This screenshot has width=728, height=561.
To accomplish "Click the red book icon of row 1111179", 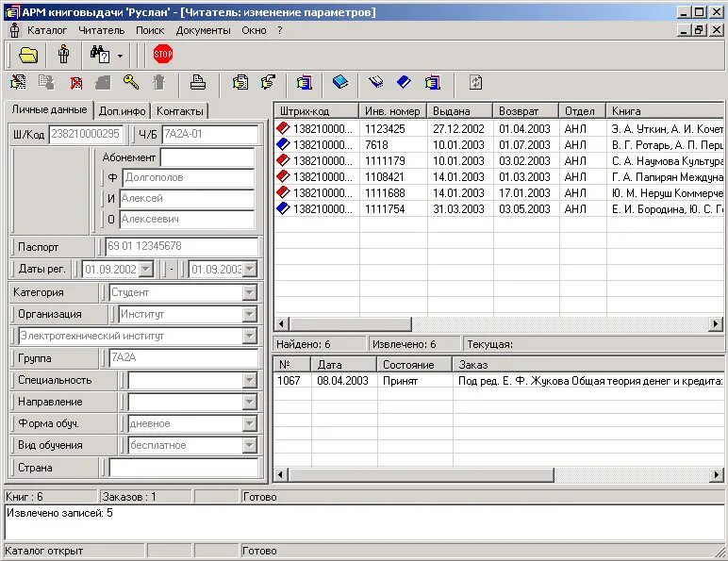I will coord(283,160).
